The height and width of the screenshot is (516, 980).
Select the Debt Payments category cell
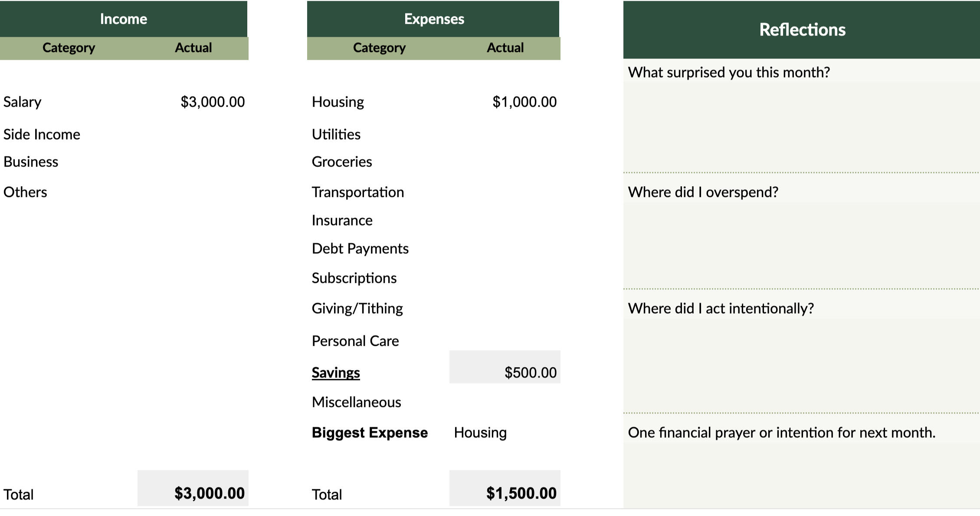360,249
